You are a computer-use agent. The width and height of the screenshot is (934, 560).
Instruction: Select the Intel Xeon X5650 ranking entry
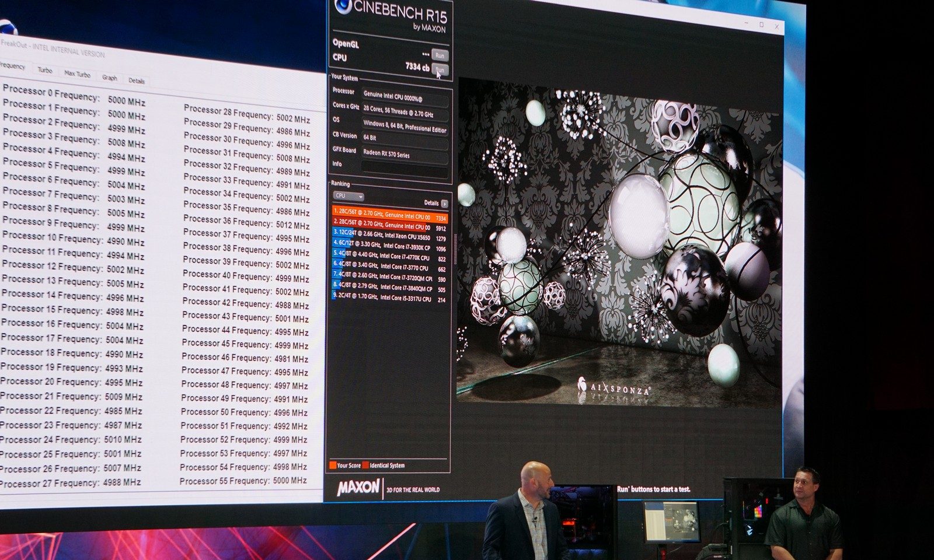click(389, 237)
